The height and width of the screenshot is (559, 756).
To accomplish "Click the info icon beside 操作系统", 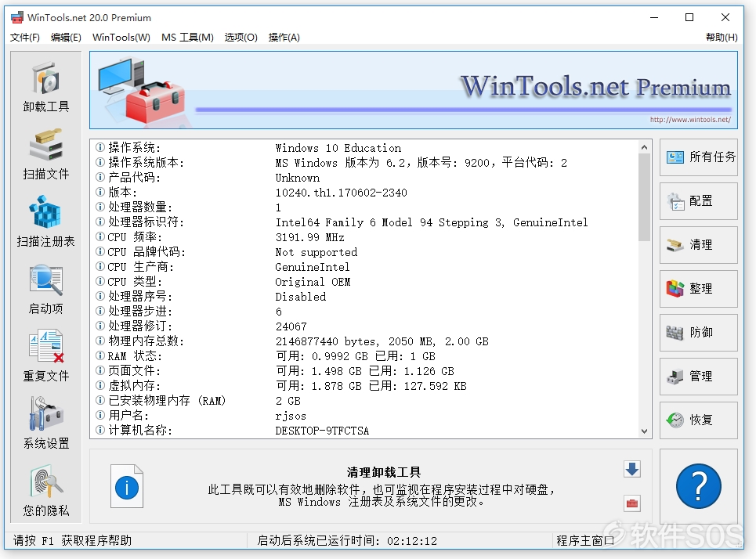I will pos(99,147).
